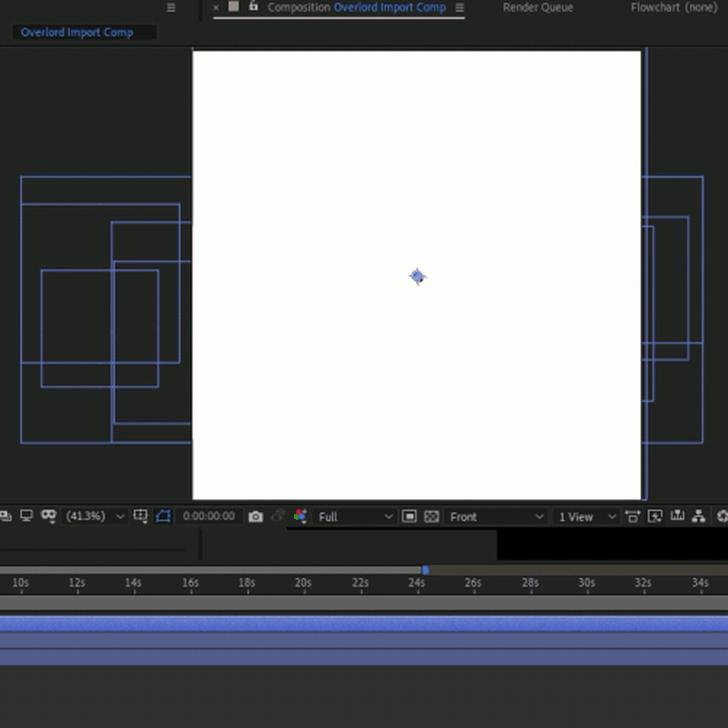Click the 20s time ruler mark
This screenshot has height=728, width=728.
[x=303, y=582]
